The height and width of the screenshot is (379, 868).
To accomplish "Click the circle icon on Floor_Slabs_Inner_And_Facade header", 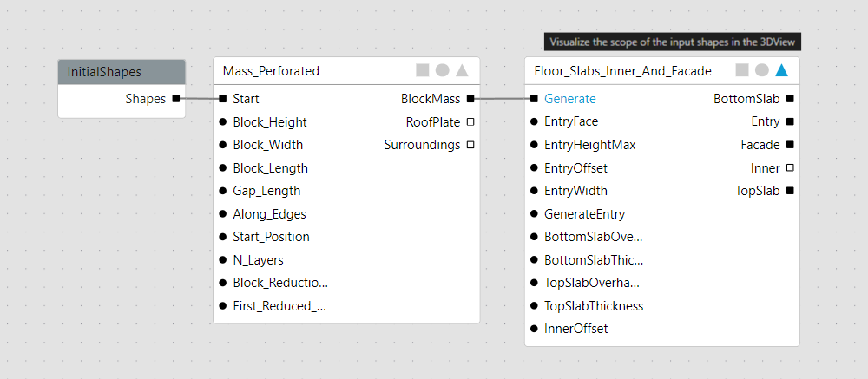I will (761, 70).
